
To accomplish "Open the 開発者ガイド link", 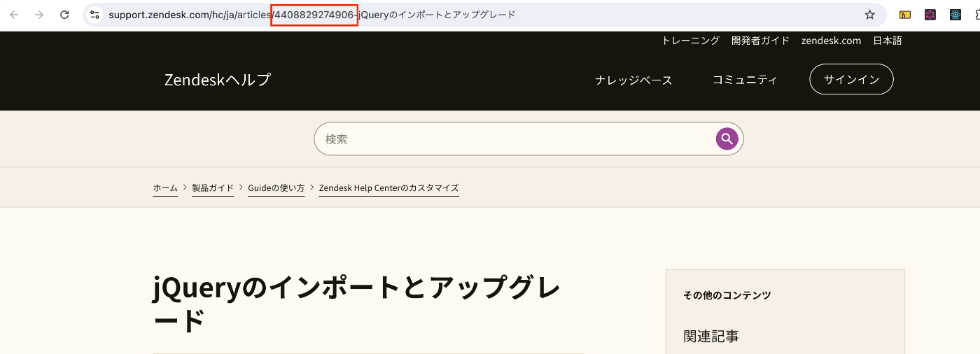I will coord(760,41).
